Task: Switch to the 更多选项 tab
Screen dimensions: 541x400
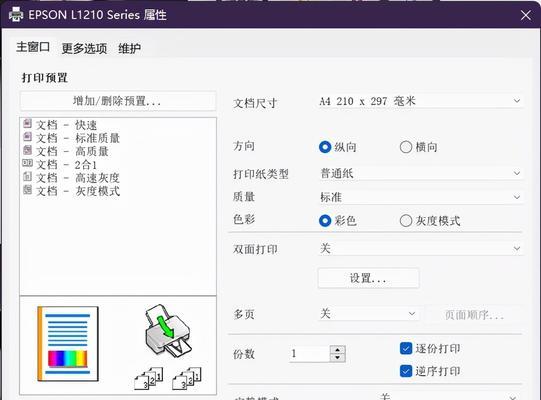Action: point(84,48)
